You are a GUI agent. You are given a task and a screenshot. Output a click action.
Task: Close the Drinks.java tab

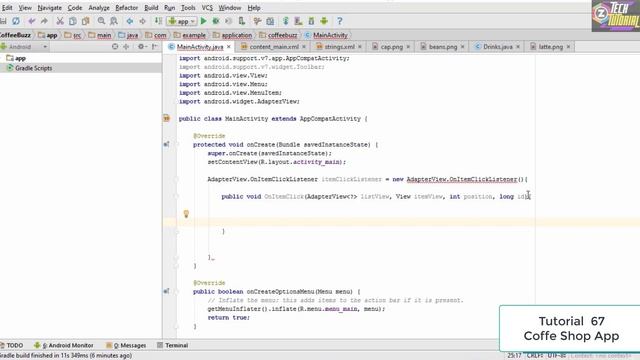point(518,47)
